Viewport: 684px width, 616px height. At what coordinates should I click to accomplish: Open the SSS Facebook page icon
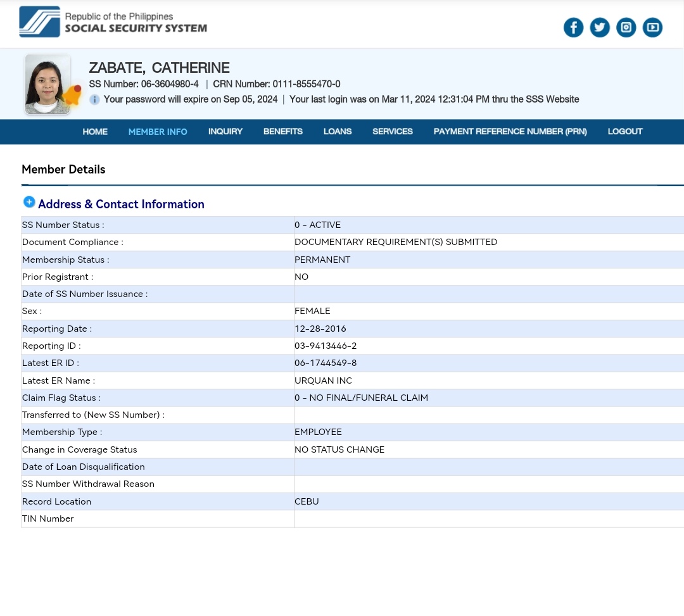pos(573,27)
